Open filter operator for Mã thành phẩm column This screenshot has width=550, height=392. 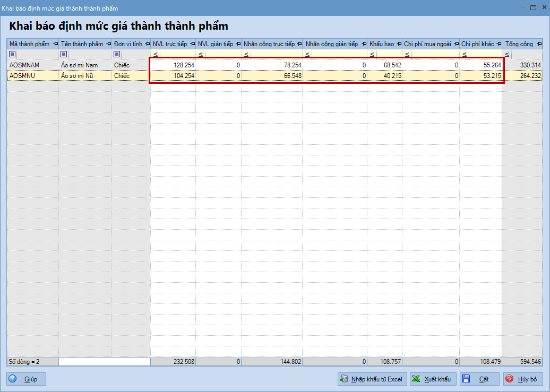(12, 54)
